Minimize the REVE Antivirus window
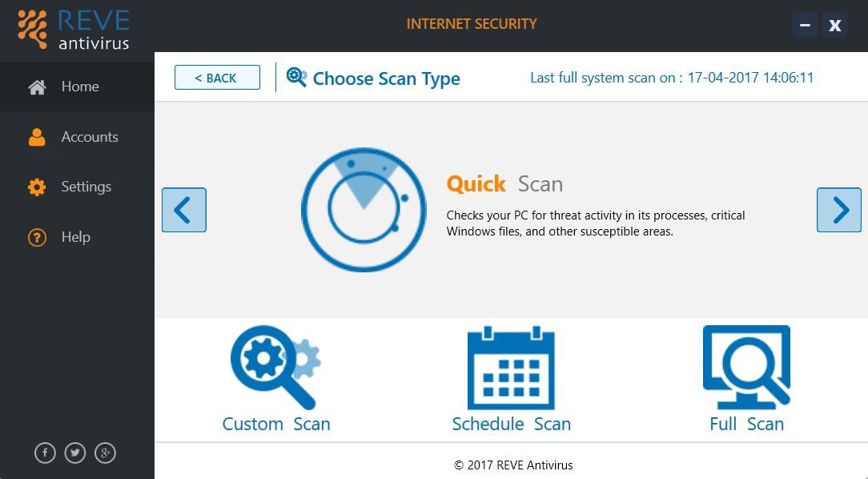This screenshot has width=868, height=479. point(805,25)
